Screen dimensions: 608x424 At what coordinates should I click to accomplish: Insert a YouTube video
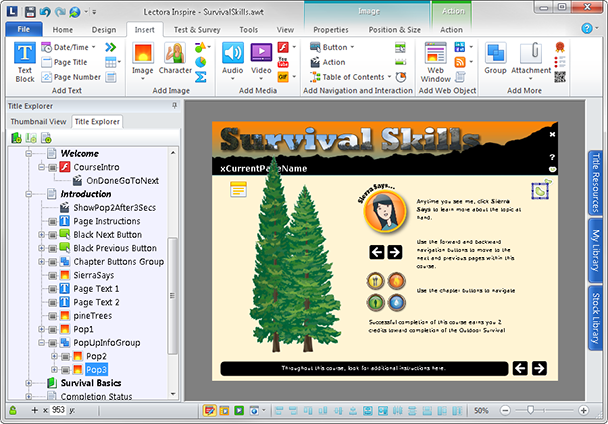click(283, 62)
